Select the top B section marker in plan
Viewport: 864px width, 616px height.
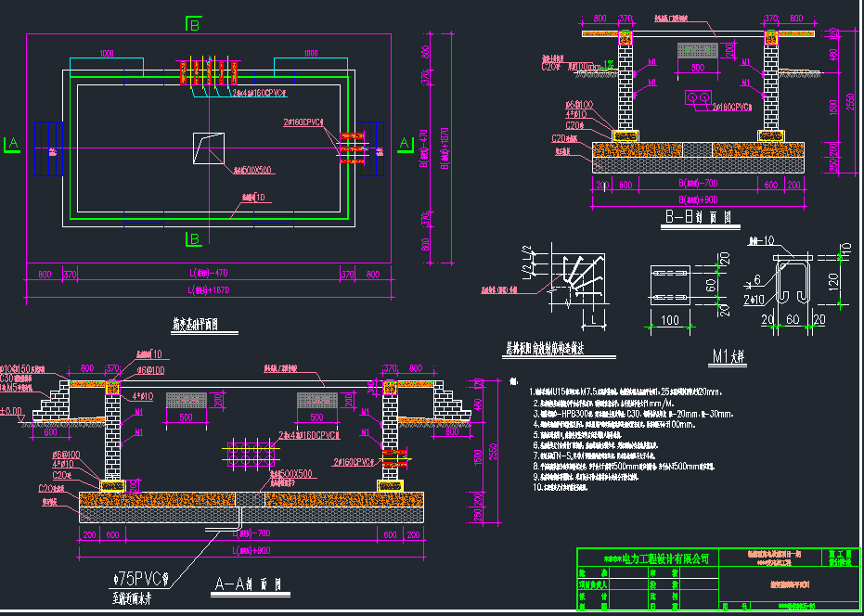click(x=195, y=25)
